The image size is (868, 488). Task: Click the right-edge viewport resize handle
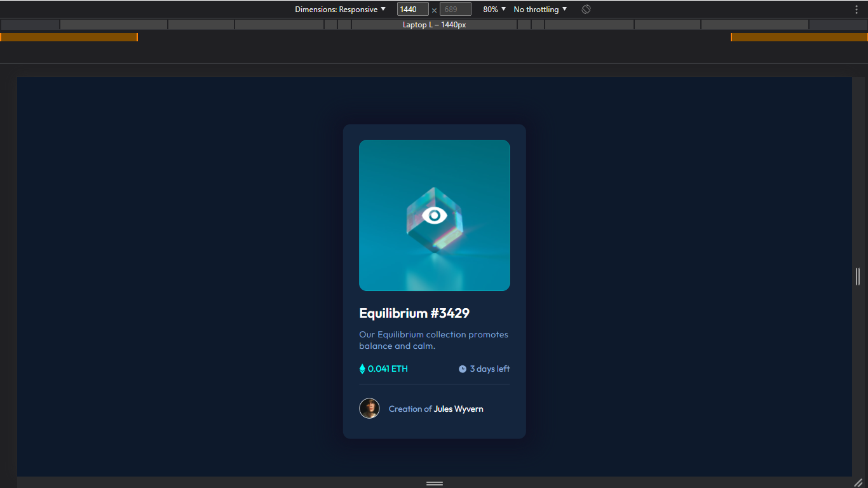(858, 276)
